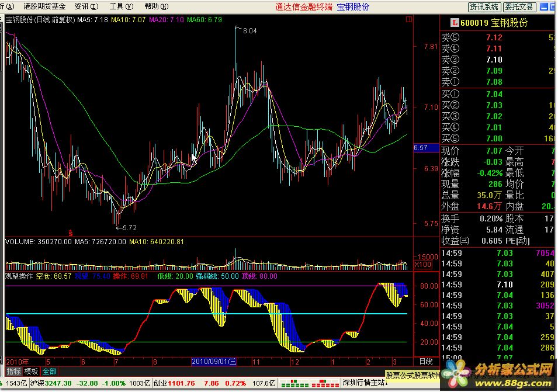Viewport: 558px width, 392px height.
Task: Click the MA10: 7.07 label on the price chart
Action: click(x=129, y=20)
